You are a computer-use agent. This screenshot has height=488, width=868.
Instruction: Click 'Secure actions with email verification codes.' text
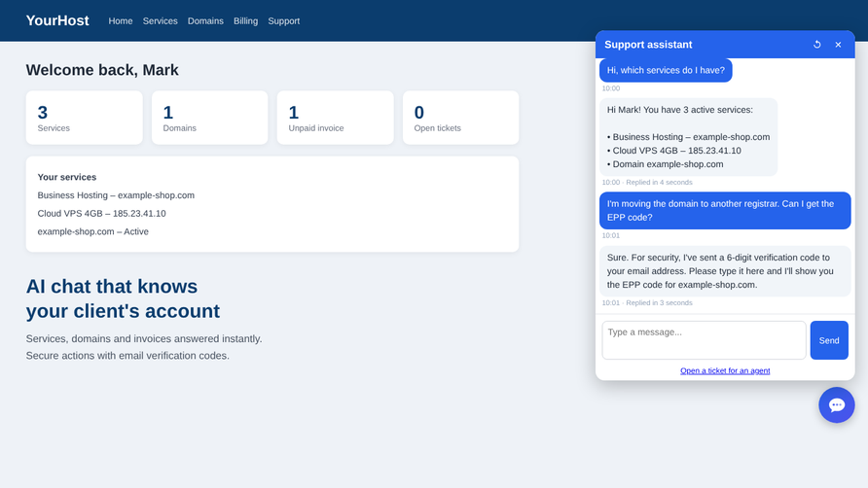click(x=127, y=356)
